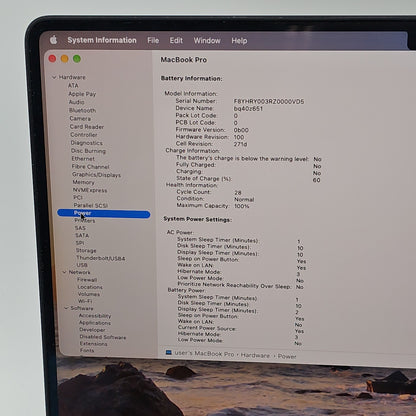Open the Window menu
This screenshot has width=416, height=416.
pyautogui.click(x=207, y=41)
